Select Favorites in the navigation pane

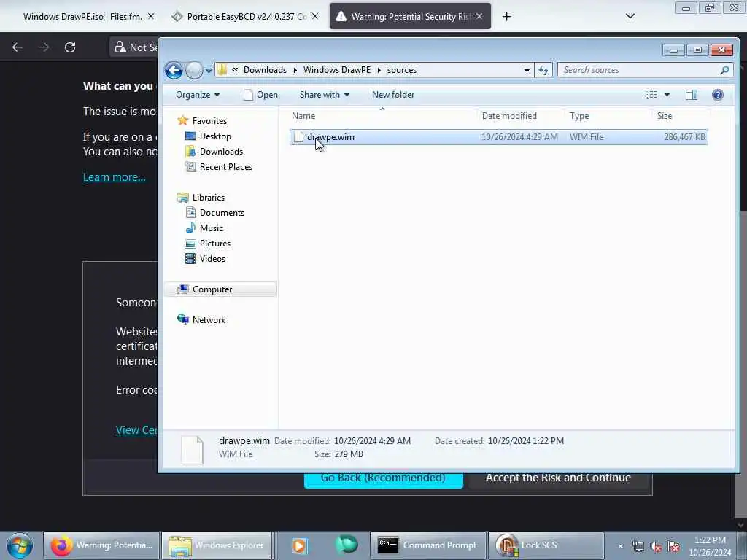tap(209, 121)
